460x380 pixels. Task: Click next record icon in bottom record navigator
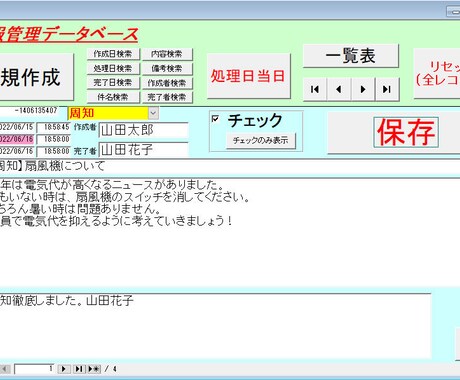(64, 369)
